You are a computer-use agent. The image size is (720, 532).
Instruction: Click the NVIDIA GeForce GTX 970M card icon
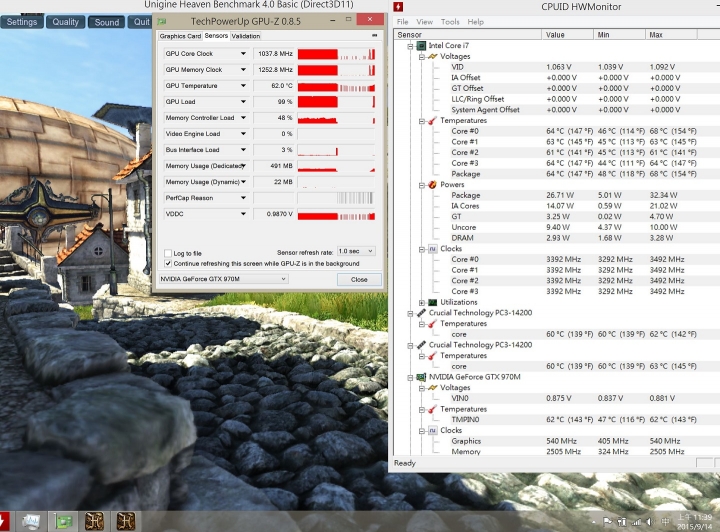coord(421,377)
